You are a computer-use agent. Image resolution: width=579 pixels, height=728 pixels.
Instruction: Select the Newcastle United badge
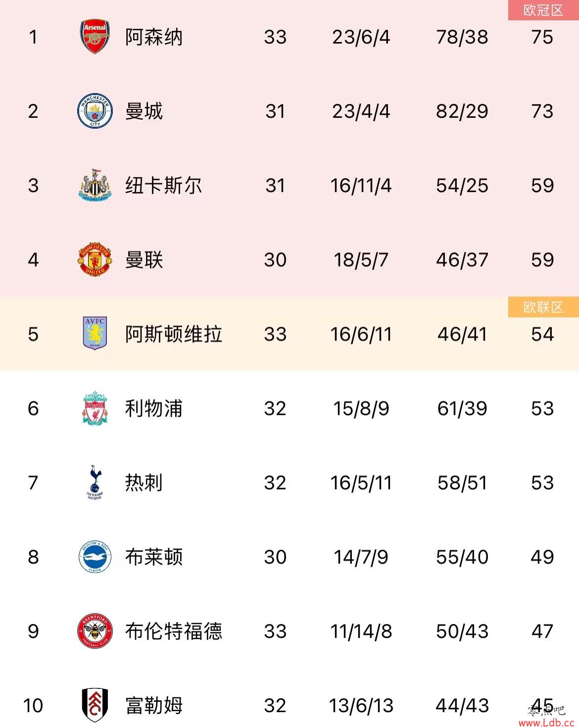[95, 186]
